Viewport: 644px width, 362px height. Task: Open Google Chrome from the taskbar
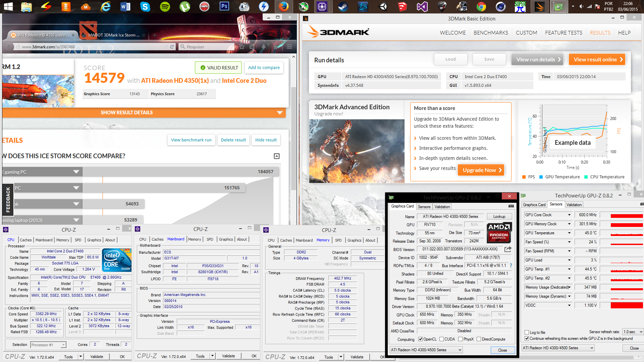481,6
